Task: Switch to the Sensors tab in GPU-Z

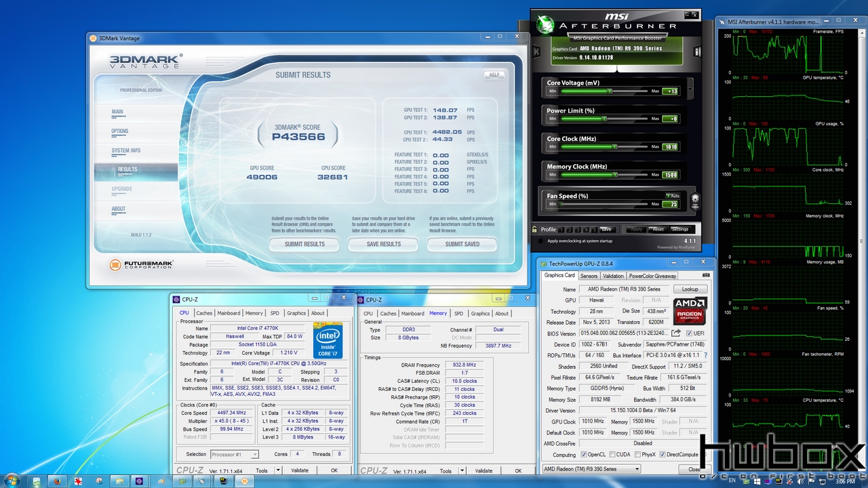Action: pyautogui.click(x=589, y=276)
